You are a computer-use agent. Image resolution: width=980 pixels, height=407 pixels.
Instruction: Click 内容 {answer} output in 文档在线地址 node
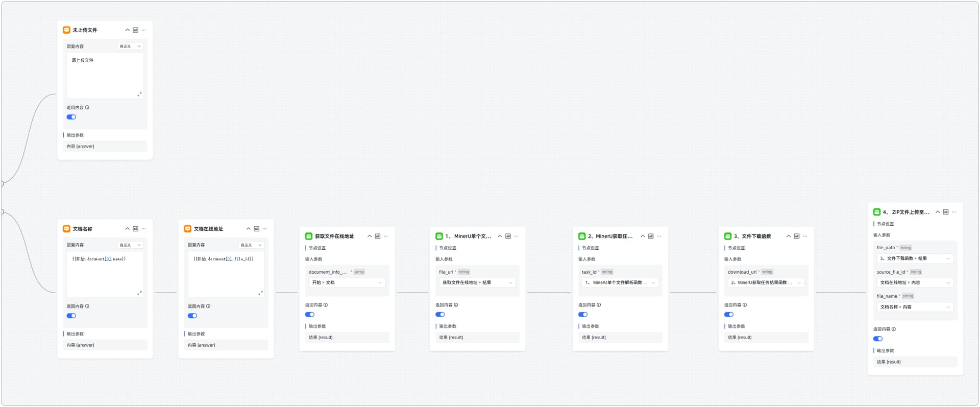[226, 345]
